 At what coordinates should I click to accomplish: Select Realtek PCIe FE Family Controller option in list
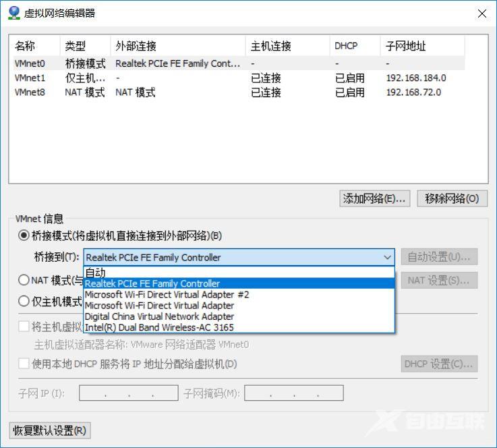pyautogui.click(x=152, y=284)
